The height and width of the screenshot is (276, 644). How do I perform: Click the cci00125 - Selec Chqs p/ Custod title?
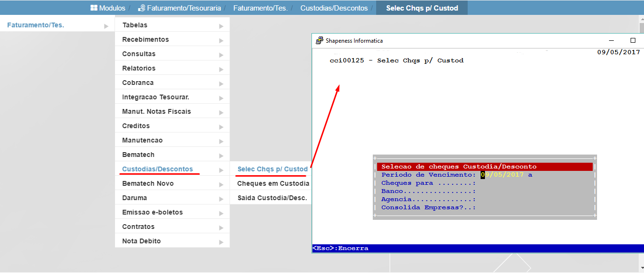pyautogui.click(x=397, y=60)
